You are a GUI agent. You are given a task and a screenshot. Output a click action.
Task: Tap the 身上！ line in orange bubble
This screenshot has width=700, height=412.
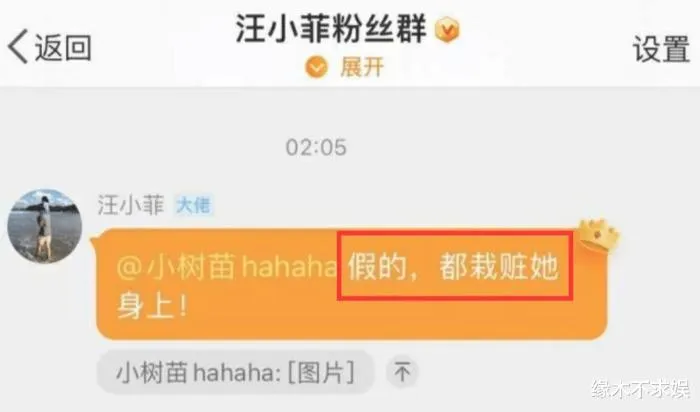click(x=152, y=307)
